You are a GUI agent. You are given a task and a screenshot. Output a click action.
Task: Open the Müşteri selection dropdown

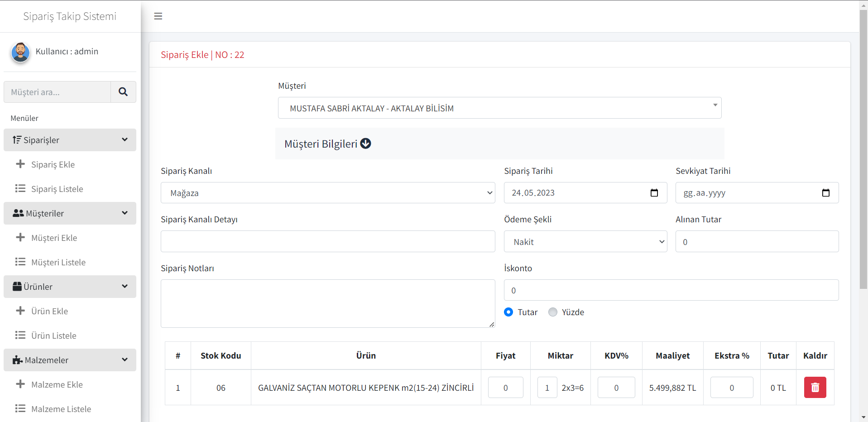point(499,108)
